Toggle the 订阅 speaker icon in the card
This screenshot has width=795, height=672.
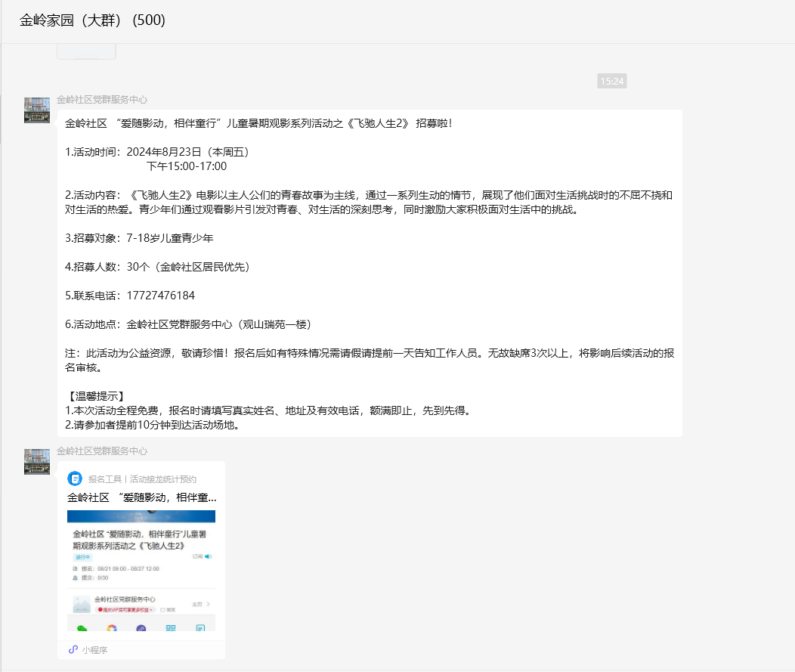(x=208, y=556)
